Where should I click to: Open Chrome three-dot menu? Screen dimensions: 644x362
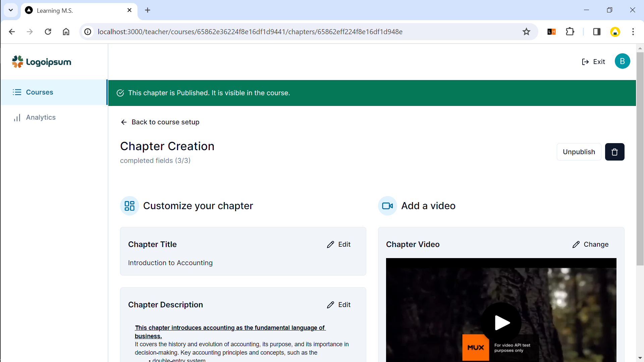(x=633, y=32)
